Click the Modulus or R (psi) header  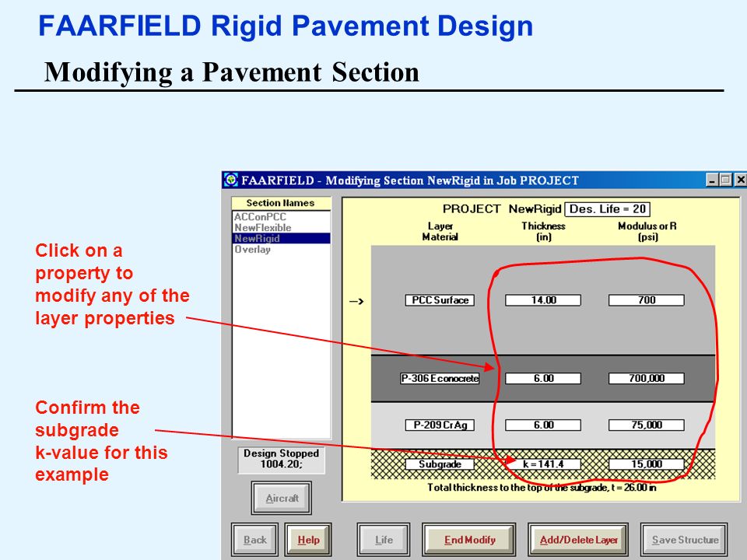coord(647,232)
